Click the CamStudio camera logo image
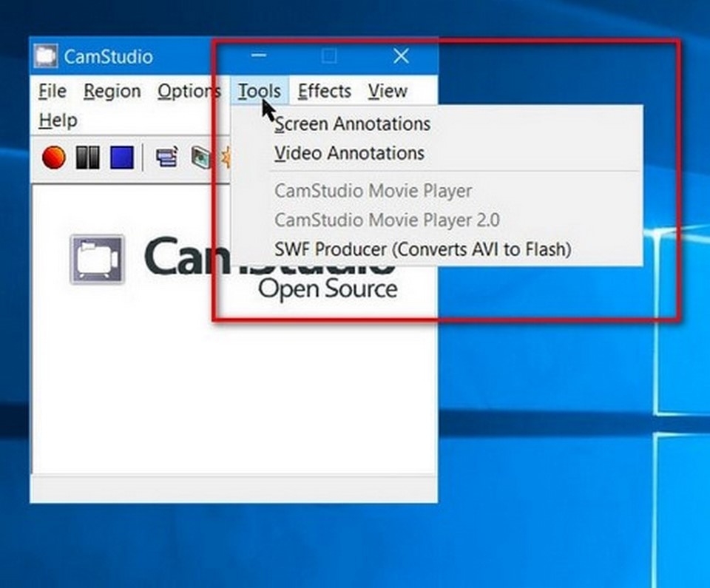The height and width of the screenshot is (588, 710). 98,259
